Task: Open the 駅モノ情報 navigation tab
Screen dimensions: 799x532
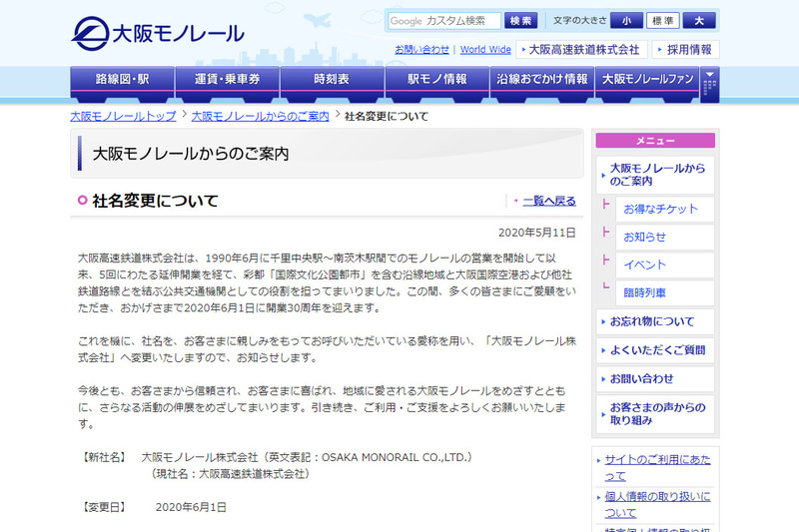Action: click(x=437, y=84)
